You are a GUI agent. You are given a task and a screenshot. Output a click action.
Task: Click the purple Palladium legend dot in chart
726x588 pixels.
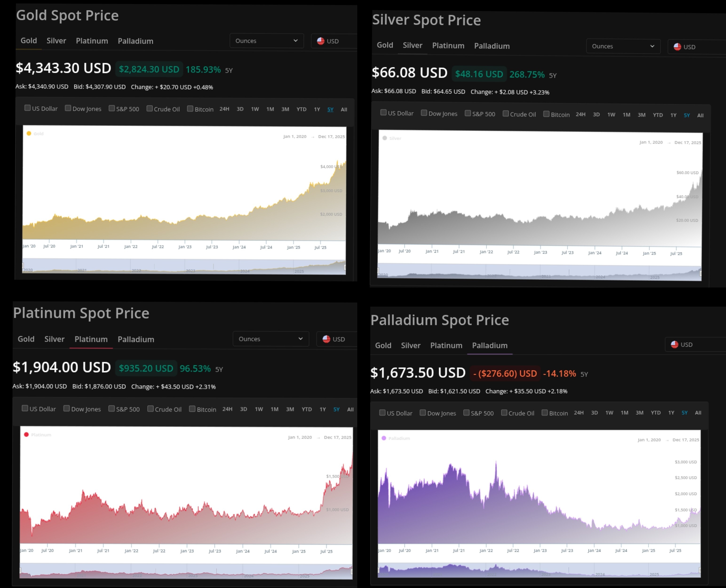click(384, 438)
